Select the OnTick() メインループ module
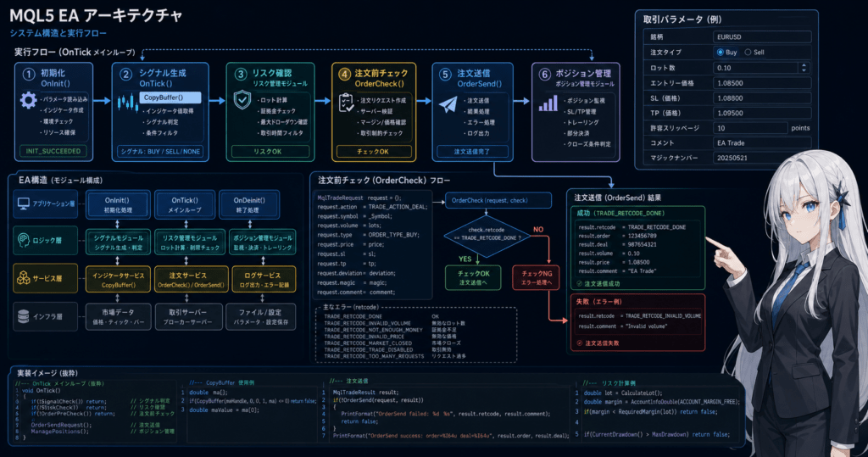 185,205
